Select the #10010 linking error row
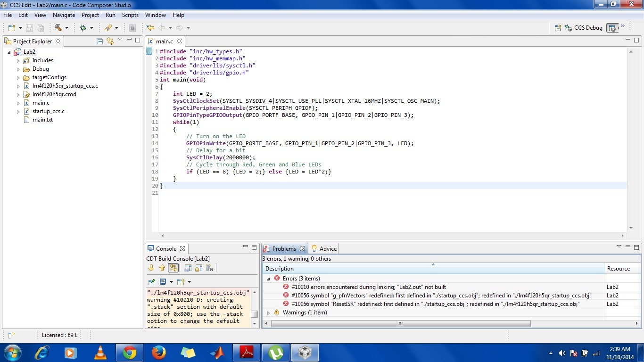644x362 pixels. tap(369, 287)
